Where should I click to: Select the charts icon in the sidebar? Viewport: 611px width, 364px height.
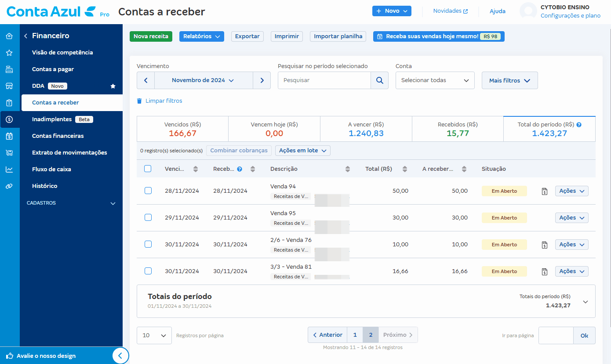click(x=10, y=169)
